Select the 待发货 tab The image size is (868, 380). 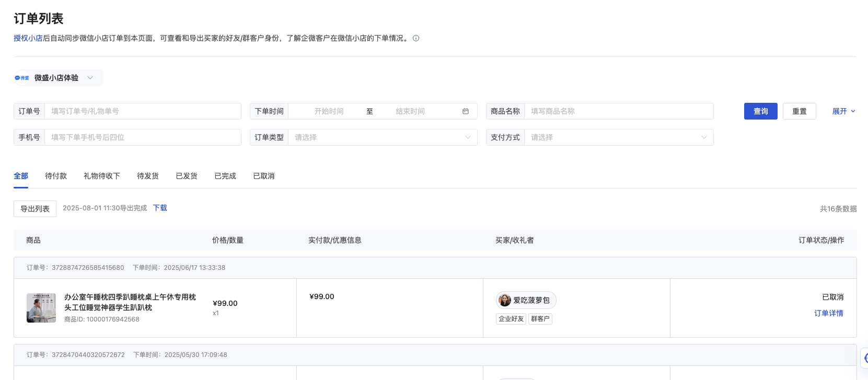pyautogui.click(x=148, y=176)
